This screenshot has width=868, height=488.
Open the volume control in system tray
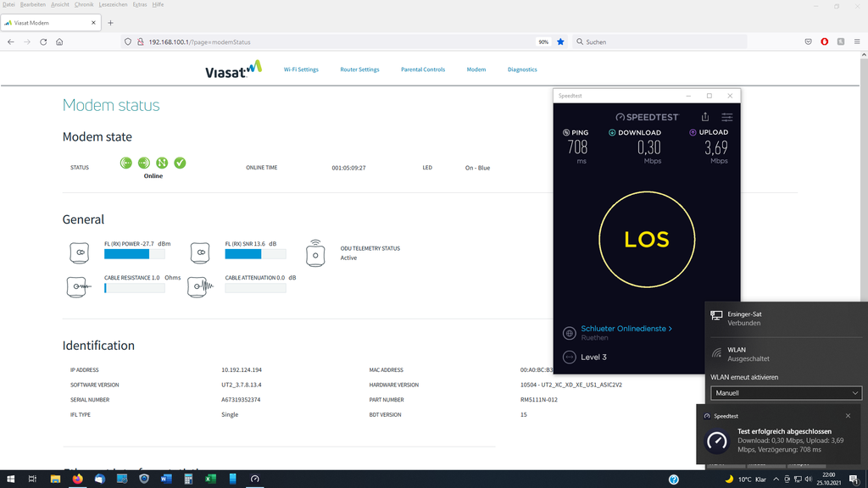coord(808,480)
